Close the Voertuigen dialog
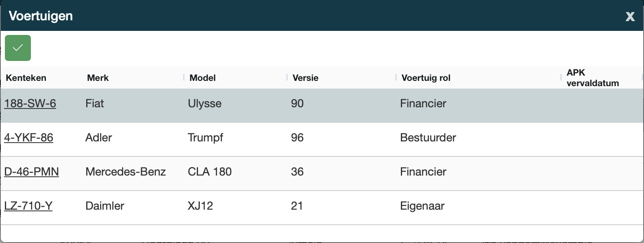Screen dimensions: 644x243 click(x=630, y=16)
